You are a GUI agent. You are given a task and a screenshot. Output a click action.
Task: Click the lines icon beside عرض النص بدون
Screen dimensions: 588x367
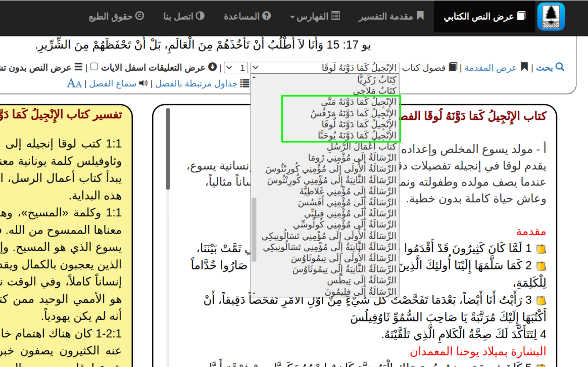[78, 67]
